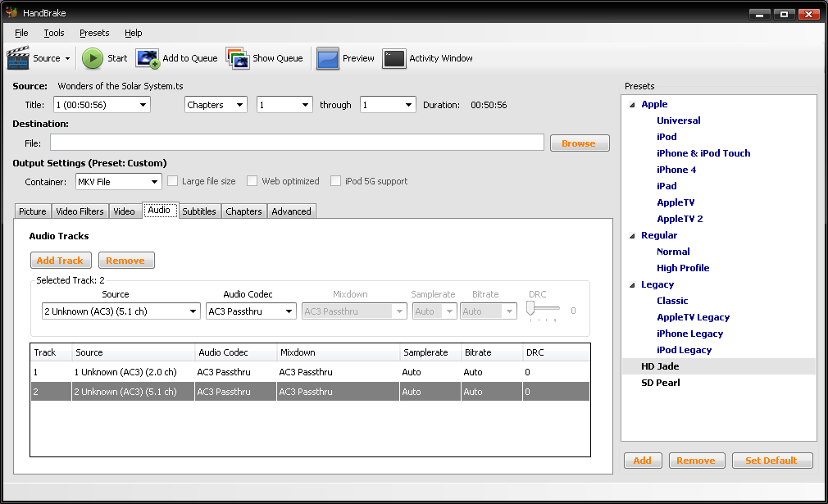Click the Add Track button
The height and width of the screenshot is (504, 828).
point(60,260)
